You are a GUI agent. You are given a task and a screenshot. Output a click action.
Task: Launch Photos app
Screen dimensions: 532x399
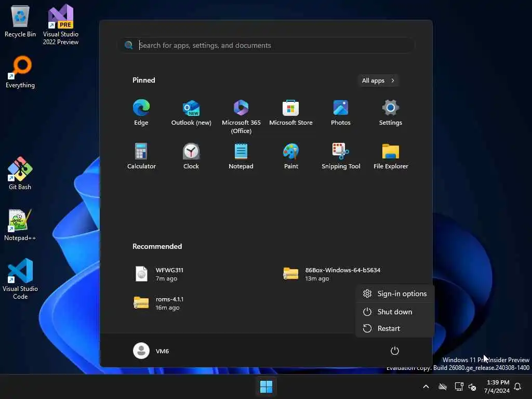pyautogui.click(x=341, y=113)
